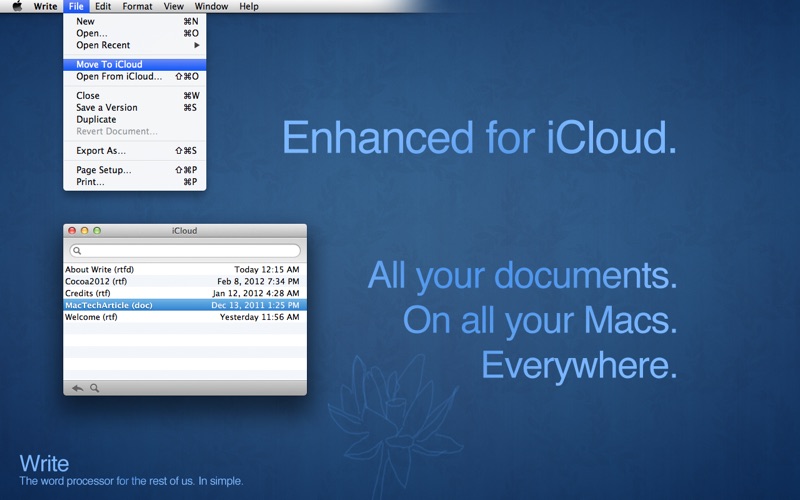Choose Export As… from the File menu
The height and width of the screenshot is (500, 800).
pos(135,151)
